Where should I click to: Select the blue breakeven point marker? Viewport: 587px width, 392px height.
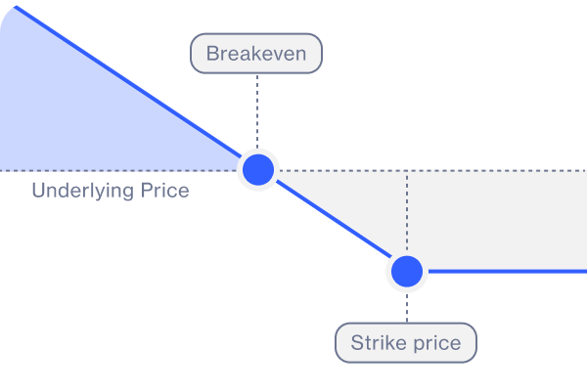pyautogui.click(x=258, y=170)
